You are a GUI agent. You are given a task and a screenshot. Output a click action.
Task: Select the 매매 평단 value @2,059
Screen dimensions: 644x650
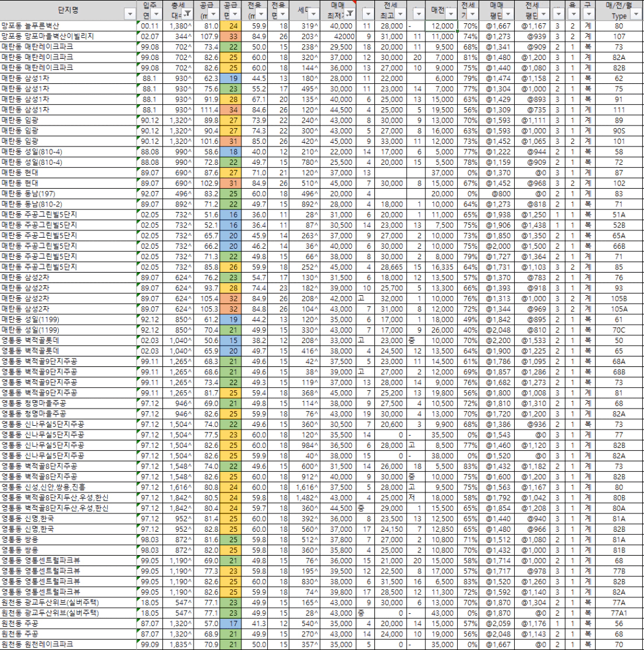[497, 624]
